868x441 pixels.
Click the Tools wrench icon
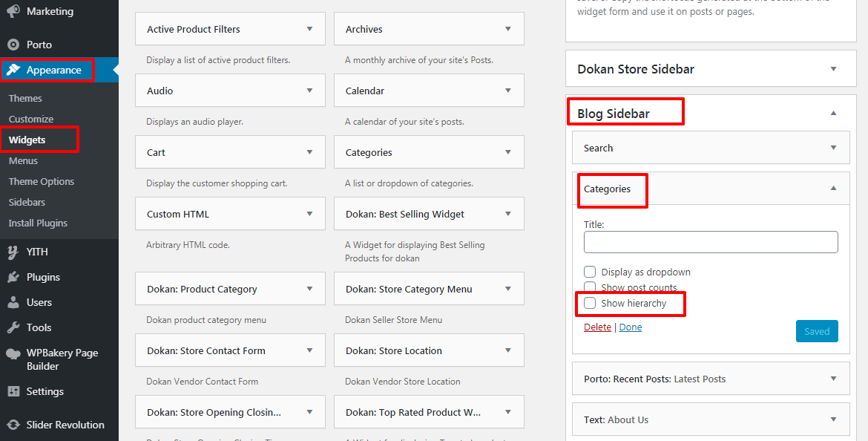point(13,327)
